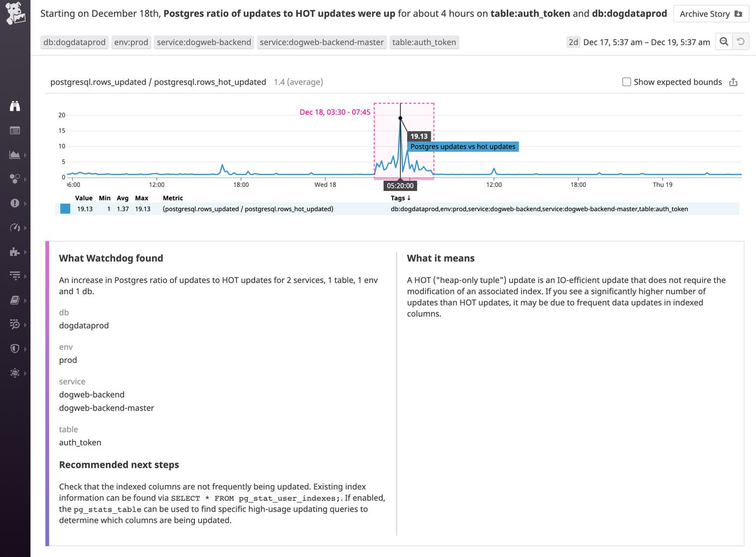
Task: Click the reset time range revert icon
Action: coord(740,41)
